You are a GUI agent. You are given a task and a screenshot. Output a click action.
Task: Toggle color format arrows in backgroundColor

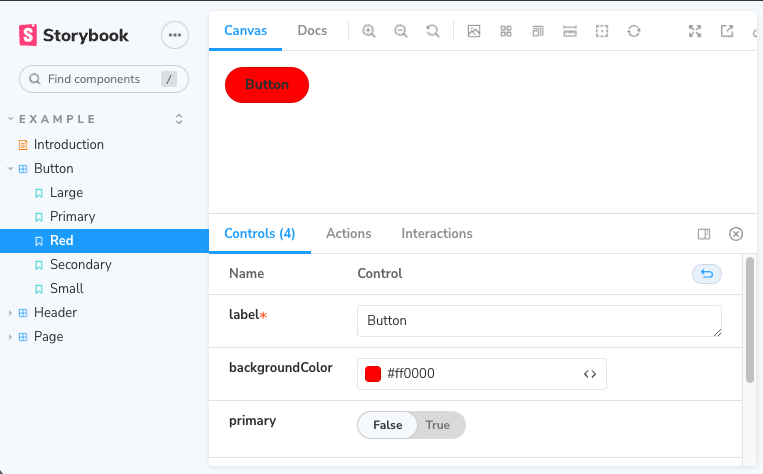(x=590, y=374)
